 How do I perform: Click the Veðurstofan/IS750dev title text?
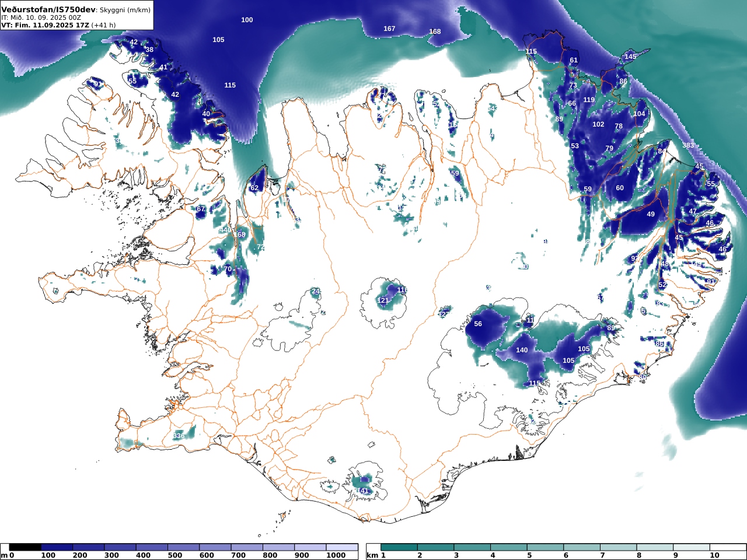48,10
